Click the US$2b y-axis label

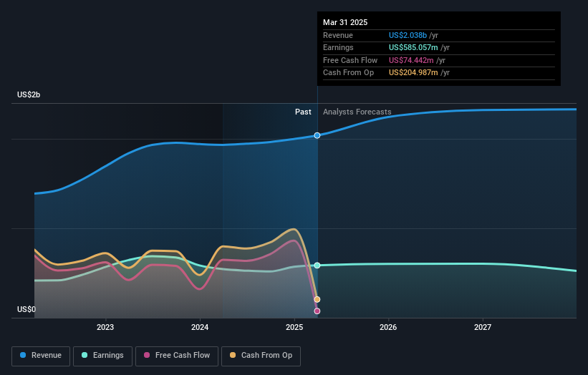tap(29, 94)
